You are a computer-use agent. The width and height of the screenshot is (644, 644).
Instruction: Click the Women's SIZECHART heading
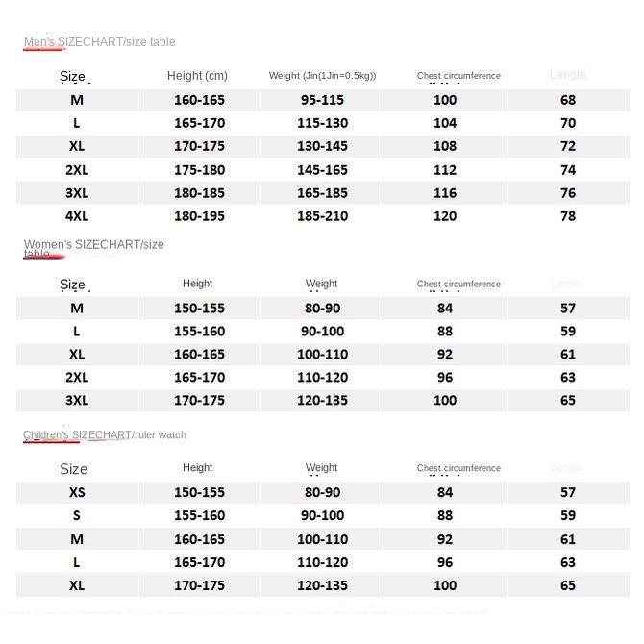click(93, 249)
